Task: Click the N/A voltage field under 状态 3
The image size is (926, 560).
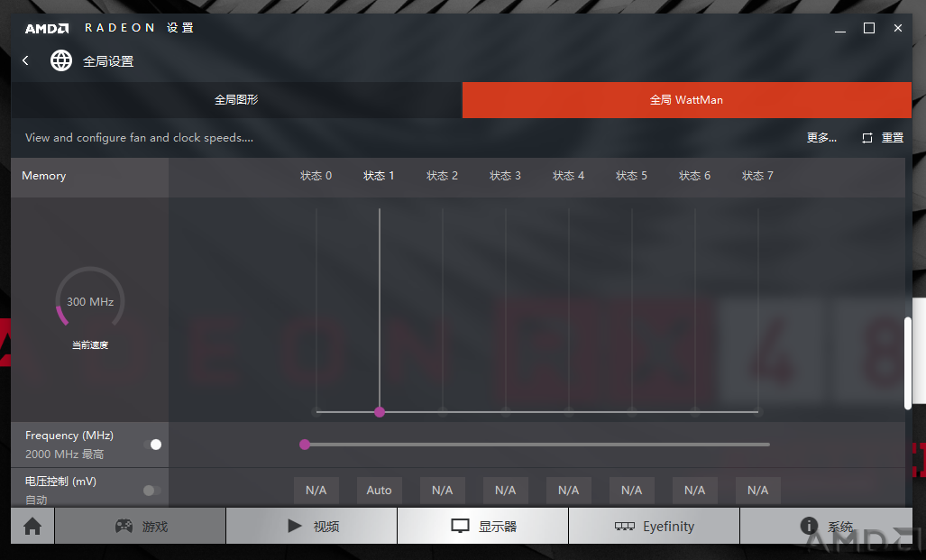Action: pos(506,491)
